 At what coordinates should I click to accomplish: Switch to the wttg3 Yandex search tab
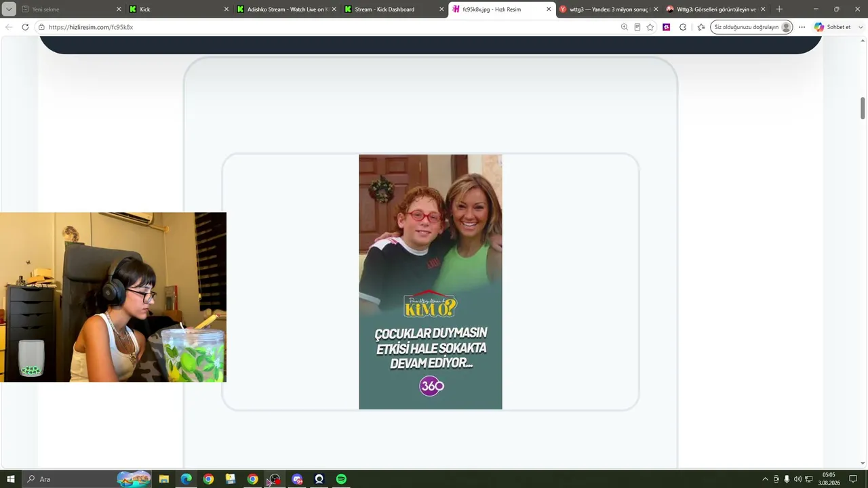coord(608,9)
